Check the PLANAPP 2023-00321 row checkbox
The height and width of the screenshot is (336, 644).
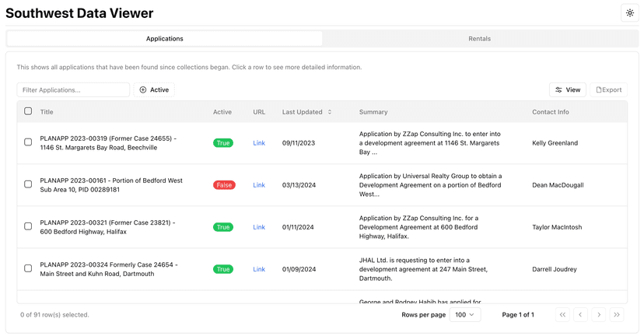coord(28,226)
